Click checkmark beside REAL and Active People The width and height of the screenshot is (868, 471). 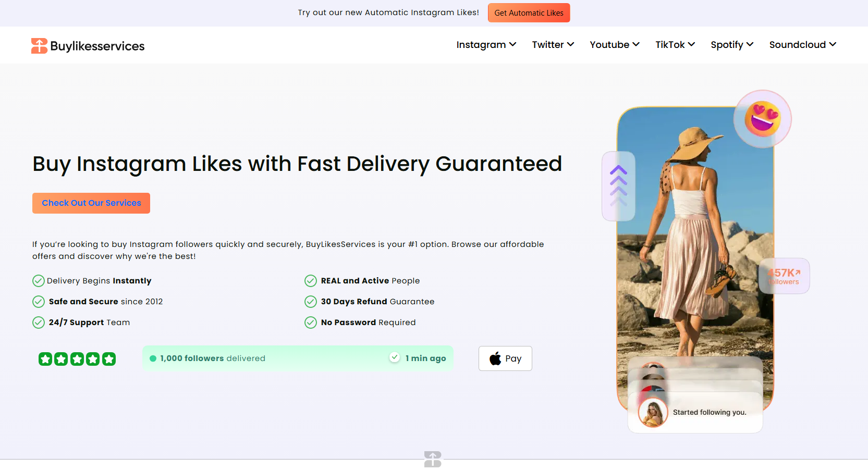point(311,281)
